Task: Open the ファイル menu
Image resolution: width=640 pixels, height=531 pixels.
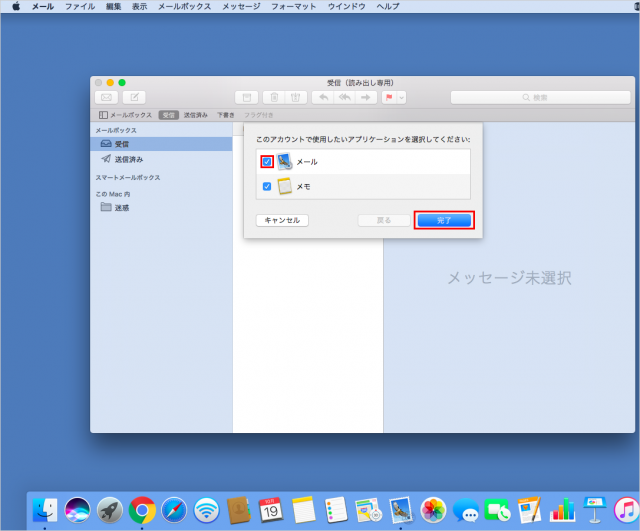Action: coord(80,6)
